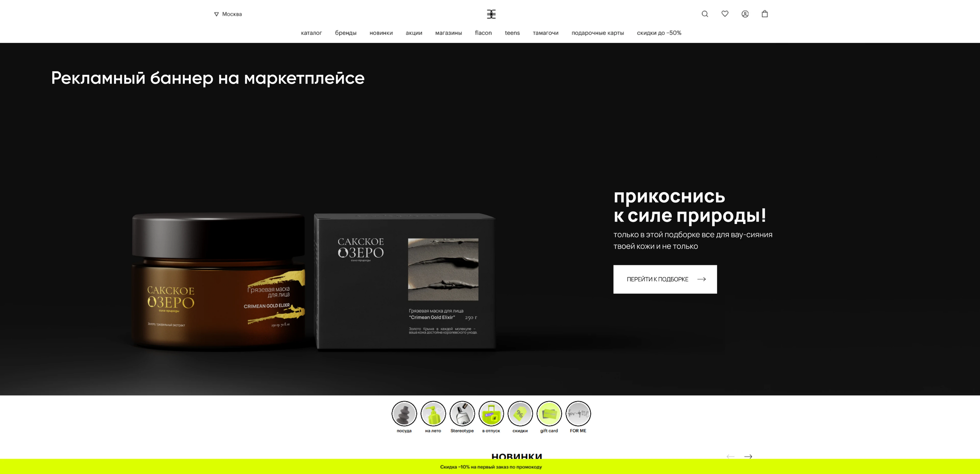Open the 'бренды' menu item
This screenshot has height=474, width=980.
point(345,33)
